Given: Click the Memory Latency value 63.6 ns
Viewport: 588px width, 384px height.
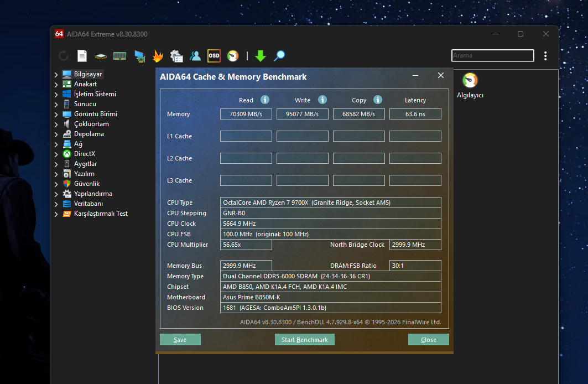Looking at the screenshot, I should pos(415,114).
